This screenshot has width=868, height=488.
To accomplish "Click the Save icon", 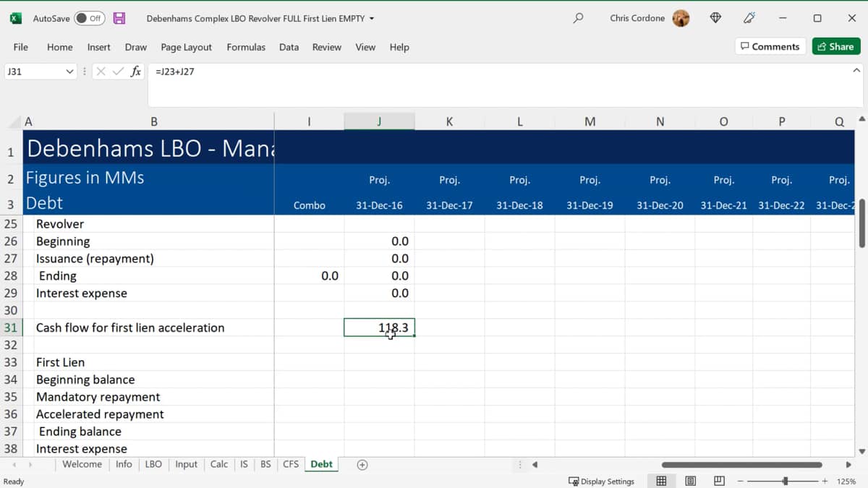I will [119, 18].
